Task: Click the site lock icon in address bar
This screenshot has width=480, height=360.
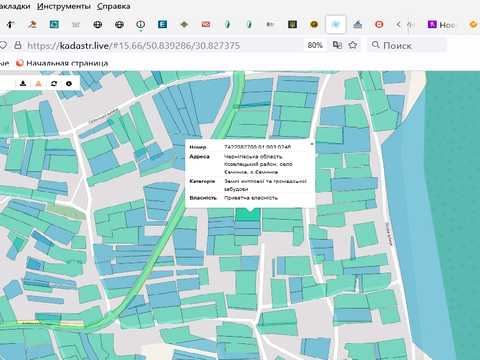Action: point(18,45)
